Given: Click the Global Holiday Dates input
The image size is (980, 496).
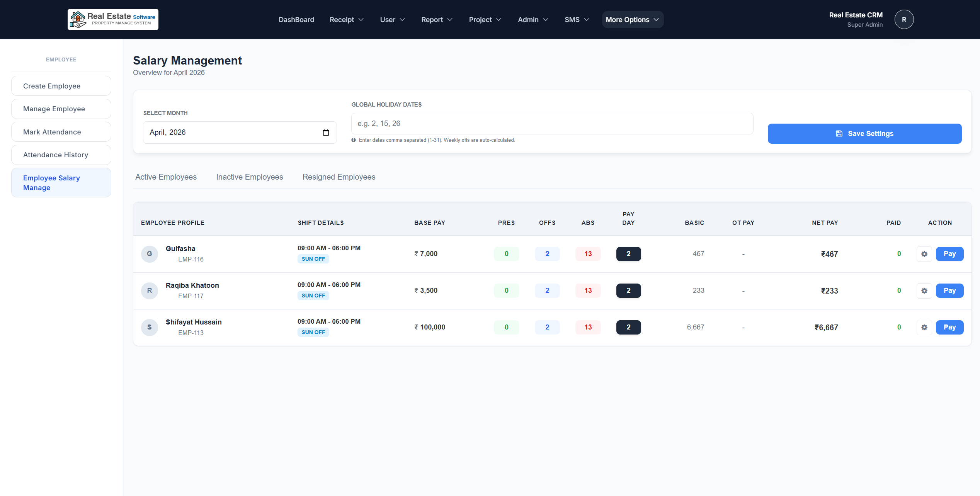Looking at the screenshot, I should 552,124.
